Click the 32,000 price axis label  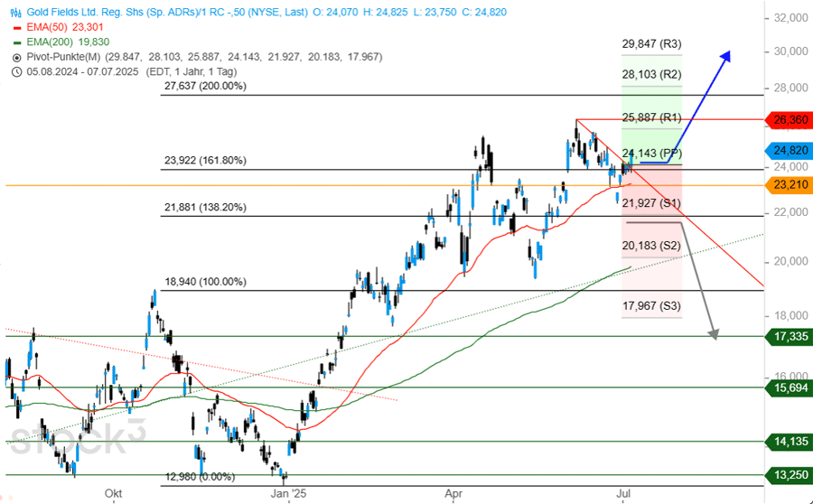(x=790, y=18)
